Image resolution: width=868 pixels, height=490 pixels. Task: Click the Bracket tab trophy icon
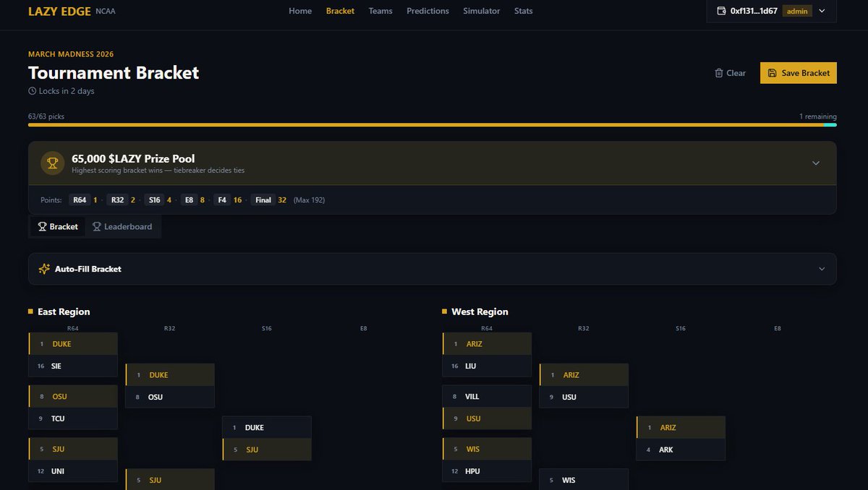(x=42, y=227)
